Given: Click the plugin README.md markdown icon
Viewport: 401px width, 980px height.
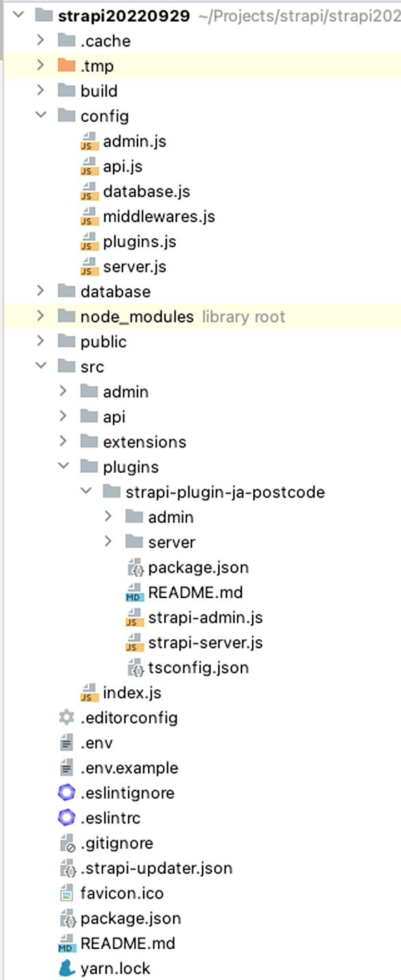Looking at the screenshot, I should pos(134,593).
